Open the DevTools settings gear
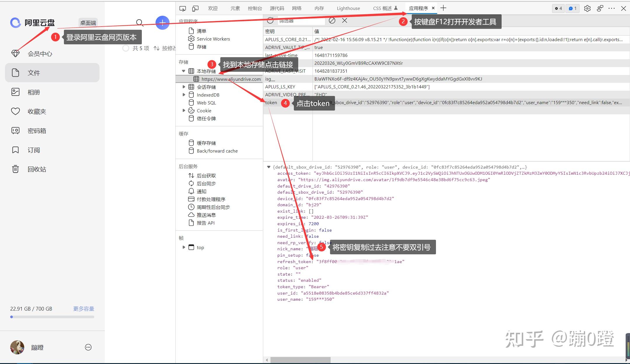This screenshot has width=630, height=364. point(587,8)
